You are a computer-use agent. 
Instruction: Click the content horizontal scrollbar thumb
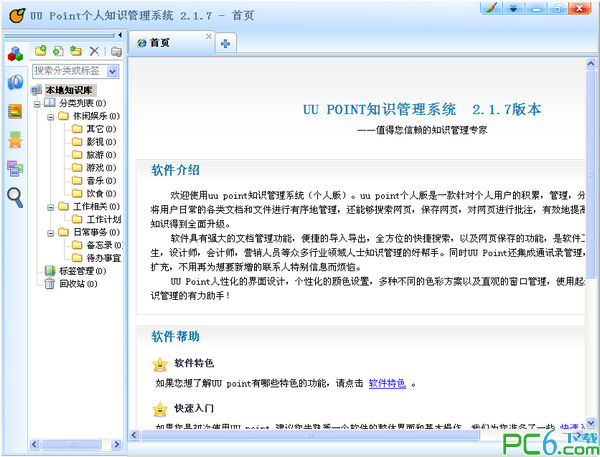pos(310,435)
